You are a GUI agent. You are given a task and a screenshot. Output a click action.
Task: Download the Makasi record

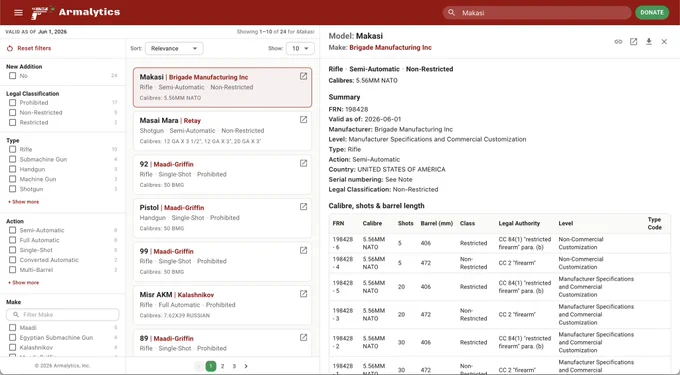(x=649, y=42)
